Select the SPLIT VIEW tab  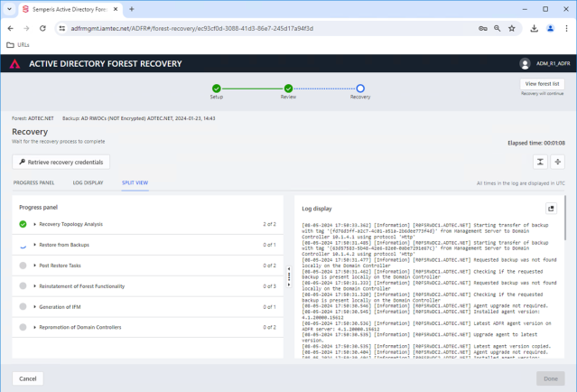tap(135, 183)
